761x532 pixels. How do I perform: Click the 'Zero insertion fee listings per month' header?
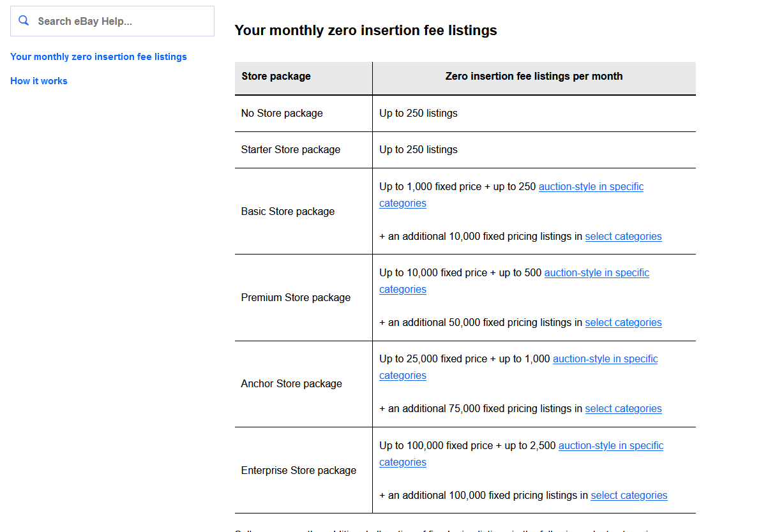tap(534, 76)
